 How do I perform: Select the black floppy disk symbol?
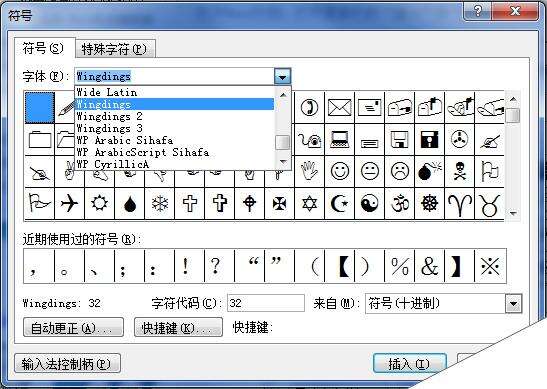pyautogui.click(x=429, y=140)
